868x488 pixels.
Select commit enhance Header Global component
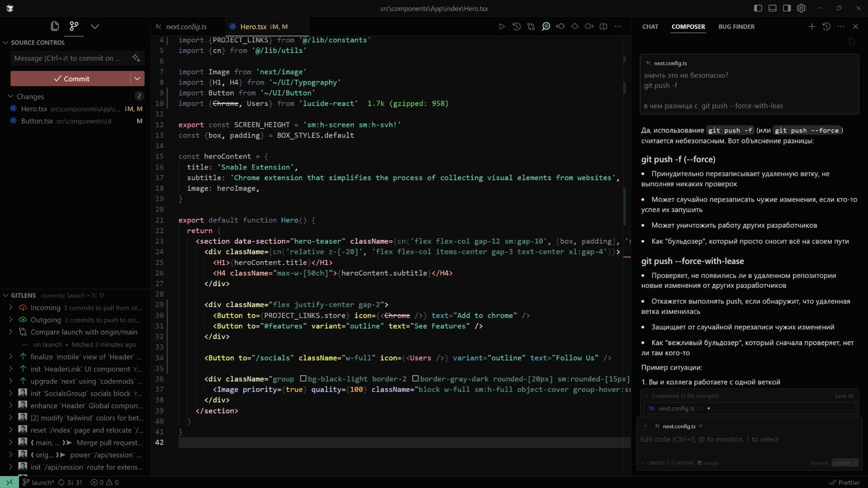pyautogui.click(x=75, y=405)
